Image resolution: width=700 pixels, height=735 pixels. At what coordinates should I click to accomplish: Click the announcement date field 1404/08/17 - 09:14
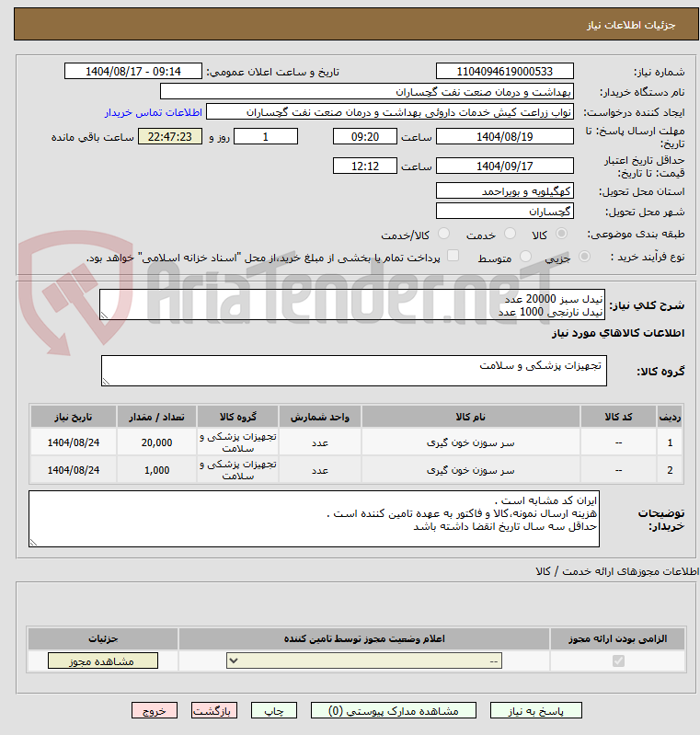click(x=133, y=71)
